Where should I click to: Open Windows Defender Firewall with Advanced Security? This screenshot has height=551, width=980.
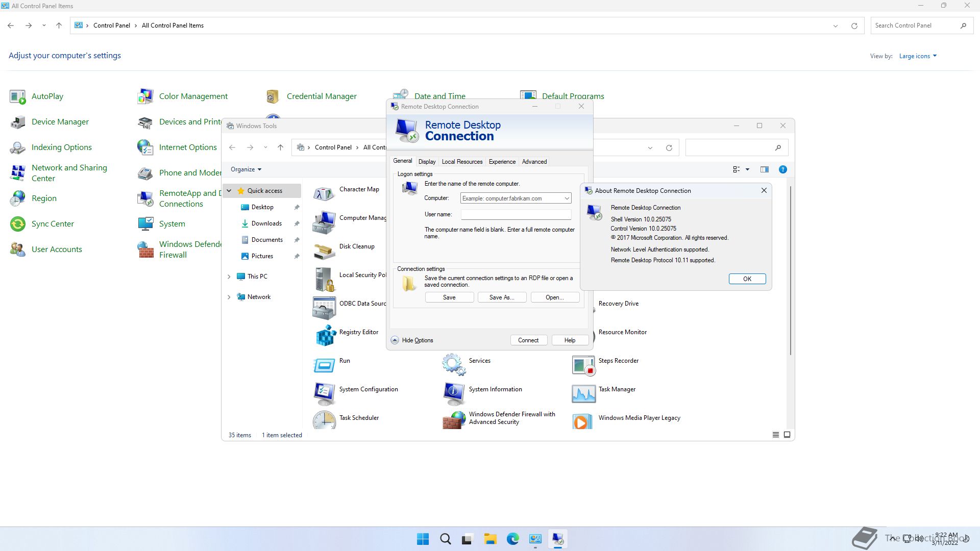tap(453, 420)
